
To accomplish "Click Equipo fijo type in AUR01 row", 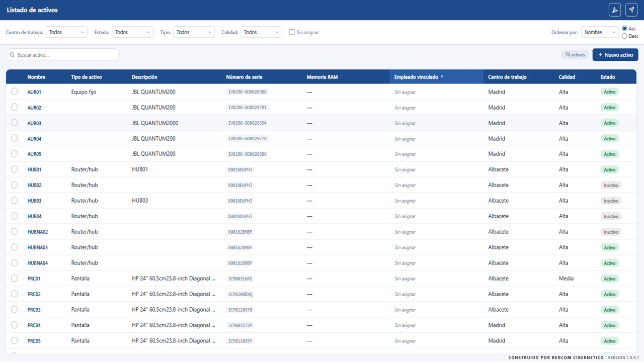I will [x=84, y=92].
